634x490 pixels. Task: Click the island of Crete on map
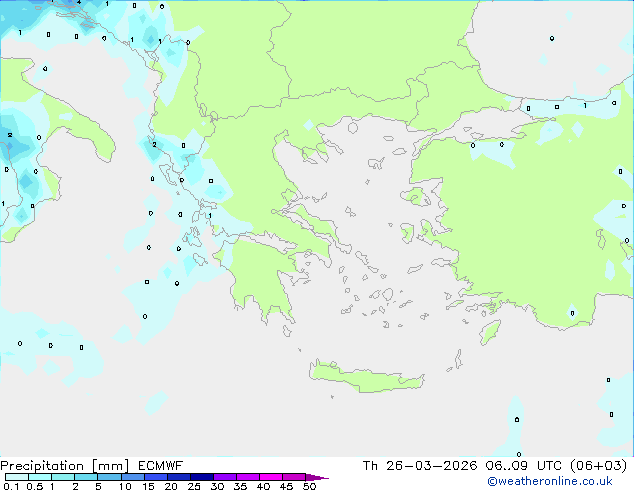pyautogui.click(x=366, y=377)
